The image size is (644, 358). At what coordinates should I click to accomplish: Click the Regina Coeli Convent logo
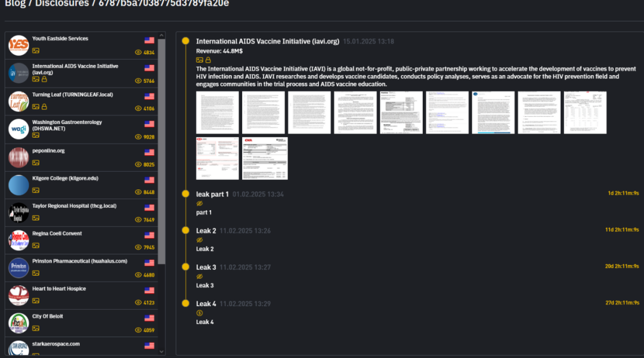tap(18, 240)
